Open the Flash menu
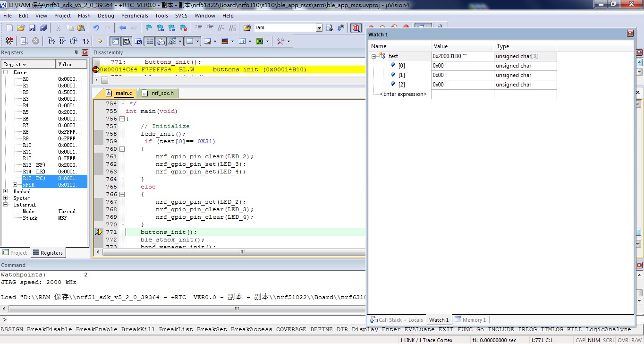Screen dimensions: 644x344 [84, 16]
